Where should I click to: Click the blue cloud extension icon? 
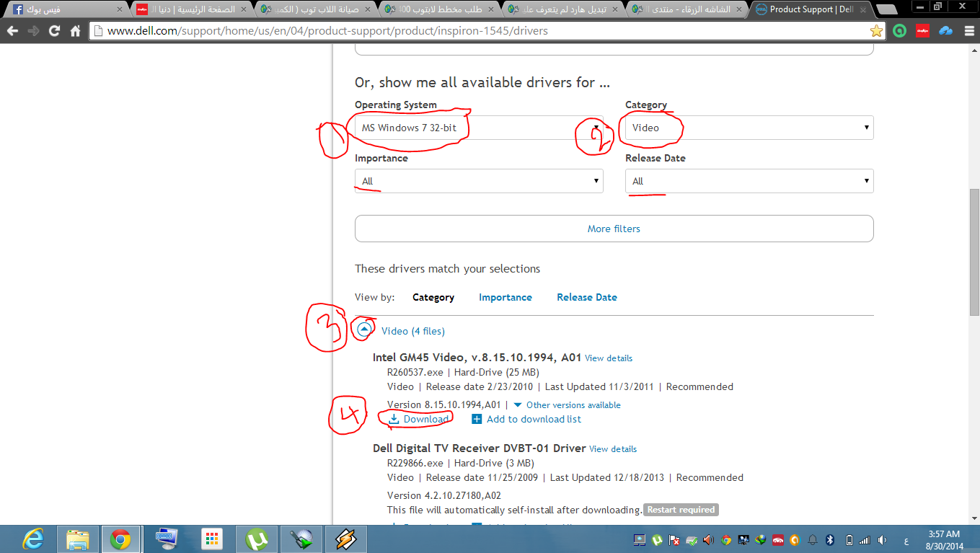tap(945, 31)
